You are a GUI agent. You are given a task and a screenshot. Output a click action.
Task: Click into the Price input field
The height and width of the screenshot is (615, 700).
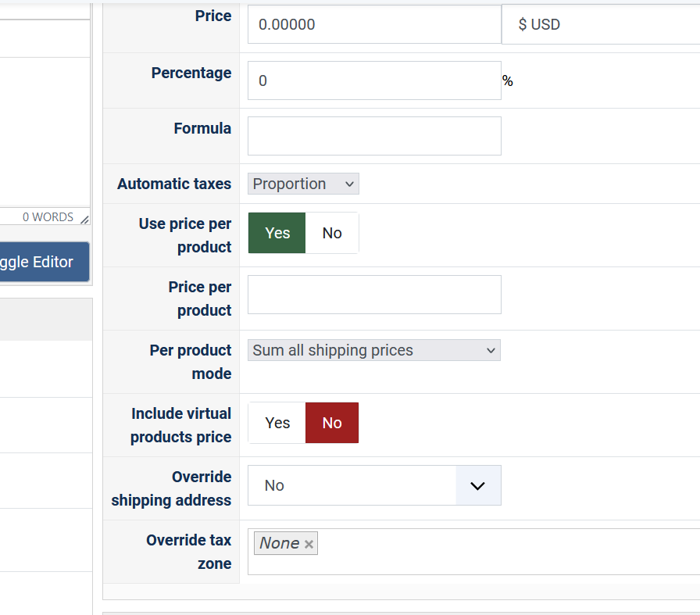click(374, 24)
